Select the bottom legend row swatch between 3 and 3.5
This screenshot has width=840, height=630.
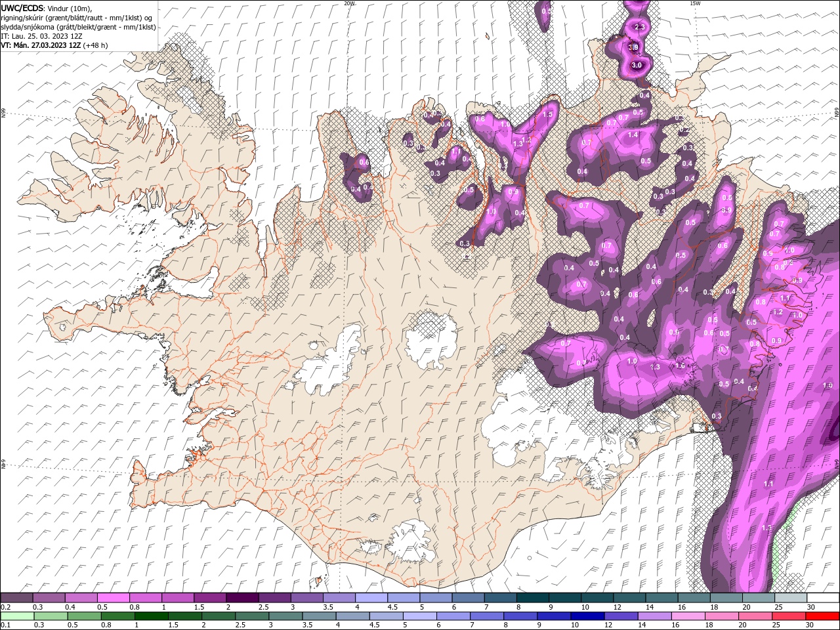pos(286,616)
